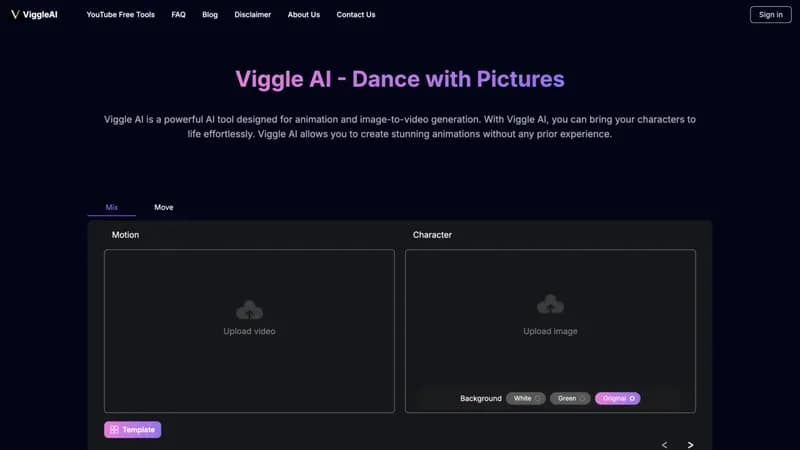Click the Character section label
Image resolution: width=800 pixels, height=450 pixels.
click(432, 235)
